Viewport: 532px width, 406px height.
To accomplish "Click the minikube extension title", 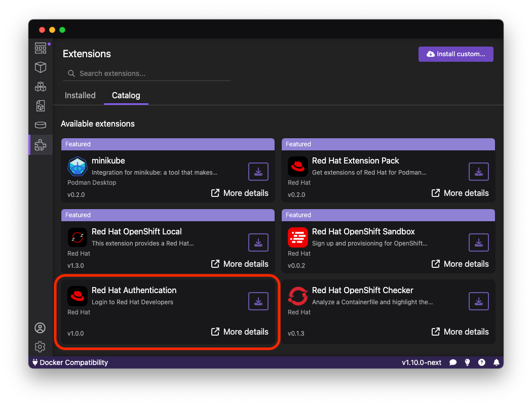I will tap(108, 160).
